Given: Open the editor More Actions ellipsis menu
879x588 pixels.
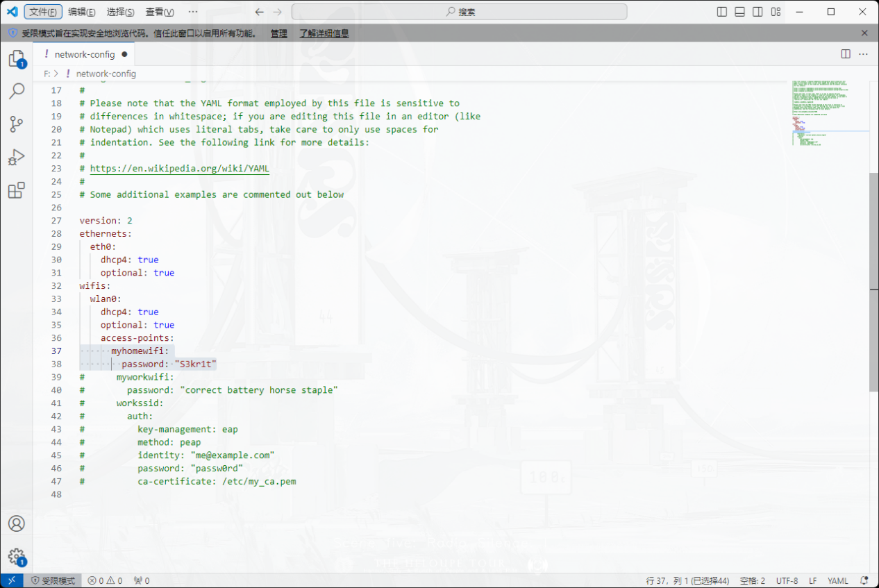Looking at the screenshot, I should (x=863, y=54).
